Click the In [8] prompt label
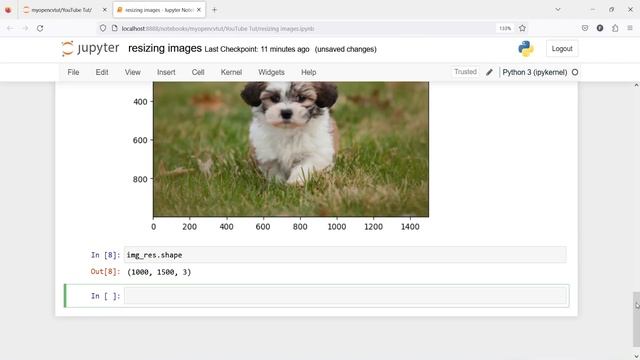Image resolution: width=640 pixels, height=360 pixels. click(105, 255)
